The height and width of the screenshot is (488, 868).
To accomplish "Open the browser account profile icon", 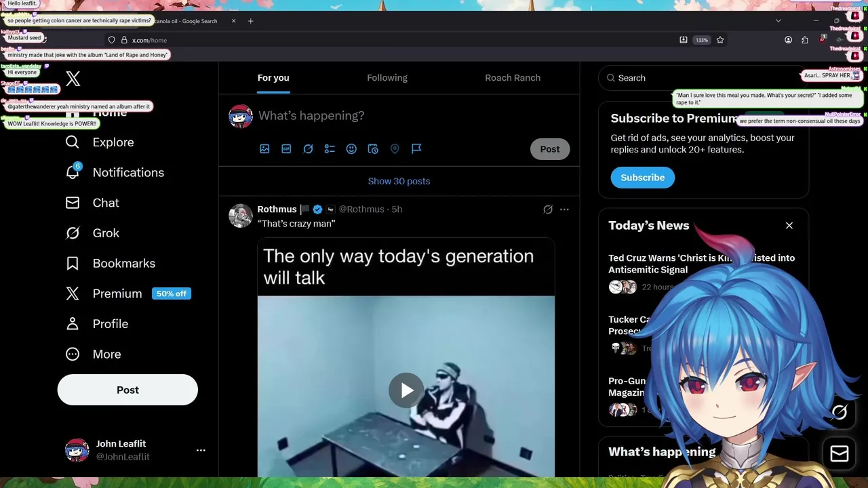I will point(788,40).
